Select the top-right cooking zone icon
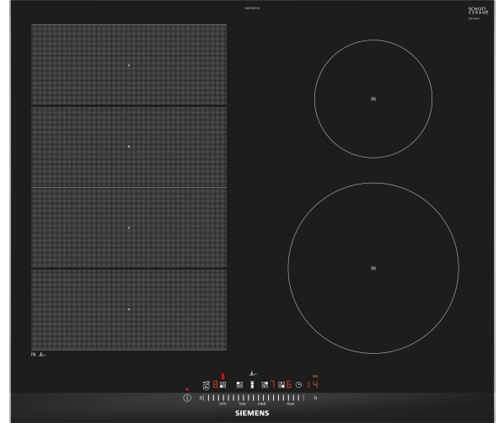The width and height of the screenshot is (504, 423). click(x=265, y=385)
